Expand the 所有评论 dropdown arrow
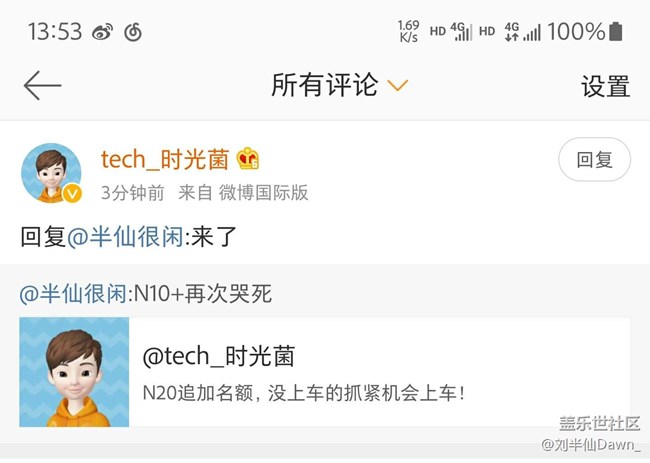The height and width of the screenshot is (463, 650). pos(397,86)
